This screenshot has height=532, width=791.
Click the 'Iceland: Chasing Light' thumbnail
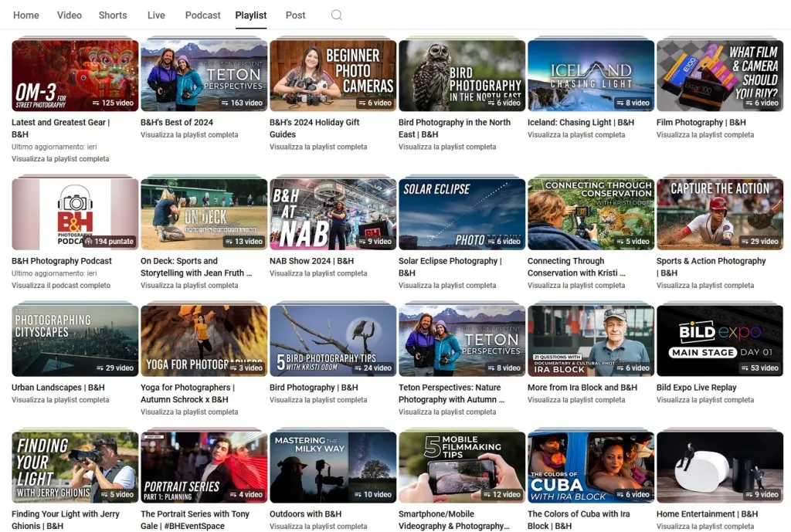[590, 74]
